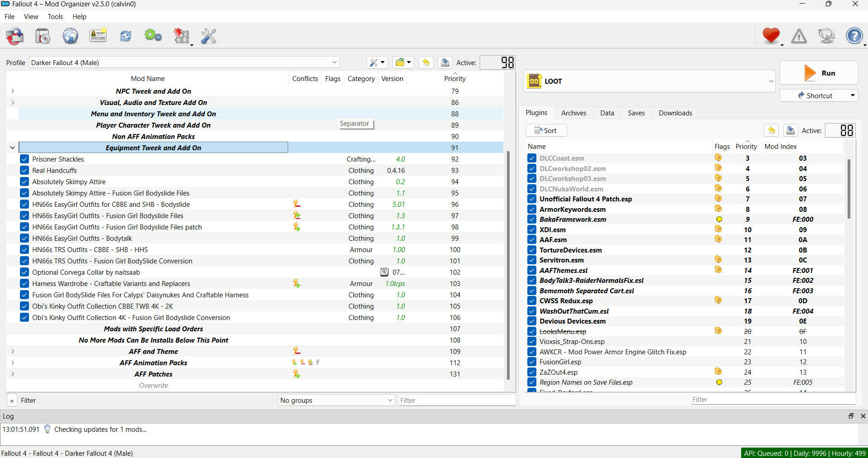This screenshot has width=868, height=458.
Task: Expand the NPC Tweek and Add On separator
Action: coord(13,91)
